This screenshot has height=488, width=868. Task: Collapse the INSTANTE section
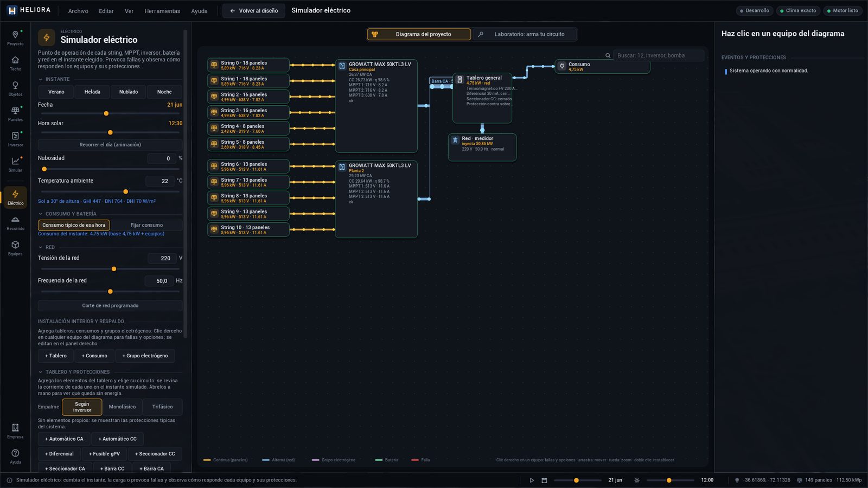41,79
